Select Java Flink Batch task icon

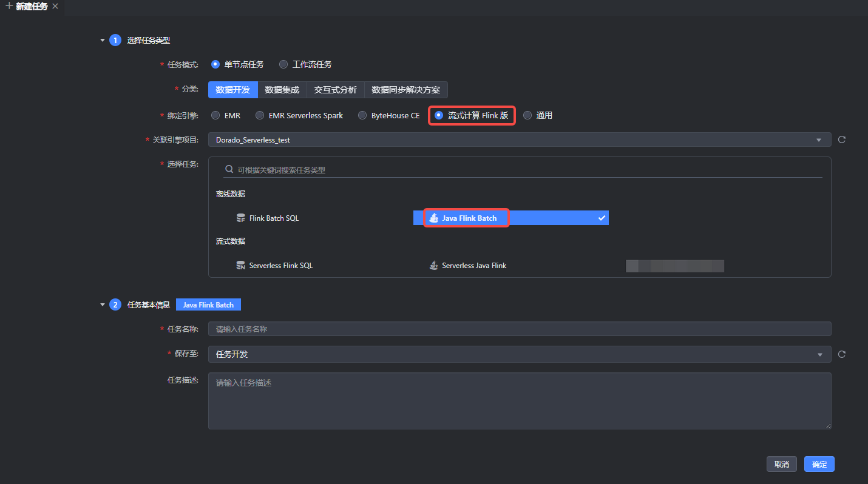[433, 218]
